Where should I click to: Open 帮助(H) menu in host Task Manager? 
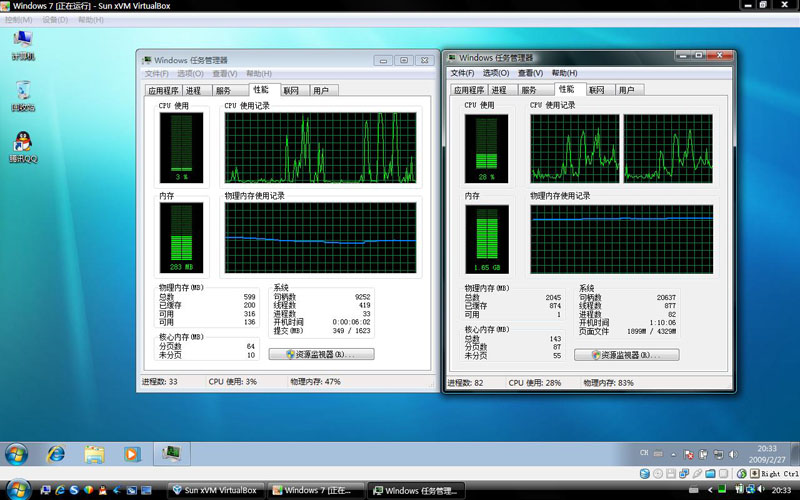click(x=564, y=73)
